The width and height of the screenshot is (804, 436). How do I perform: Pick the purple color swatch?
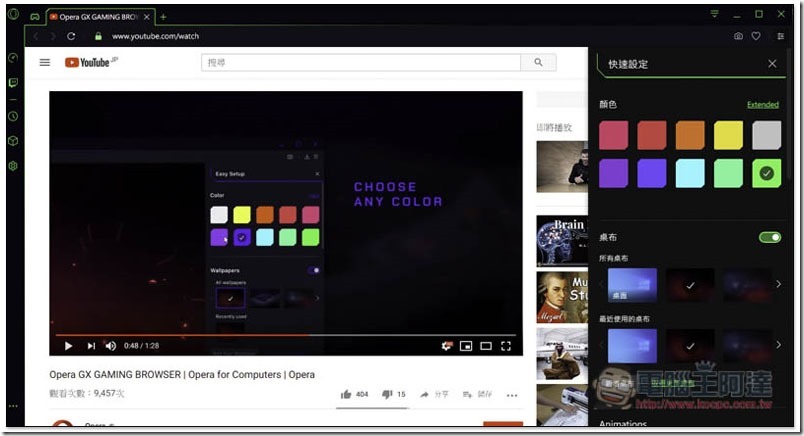[613, 173]
